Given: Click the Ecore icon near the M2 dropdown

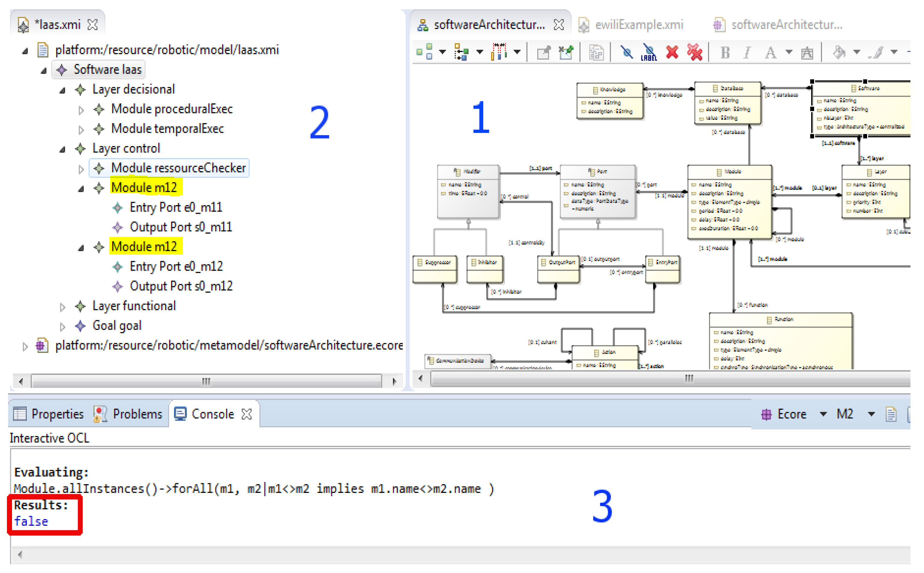Looking at the screenshot, I should pyautogui.click(x=767, y=414).
